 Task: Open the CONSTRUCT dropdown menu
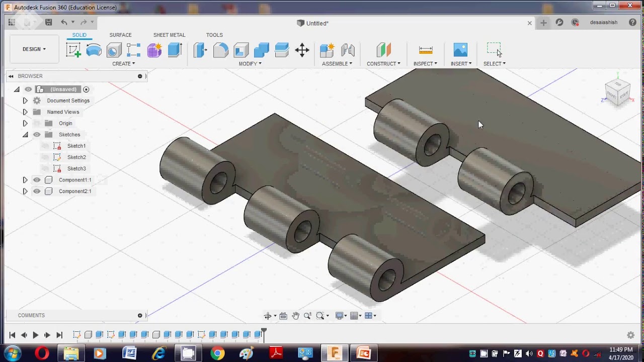(383, 64)
